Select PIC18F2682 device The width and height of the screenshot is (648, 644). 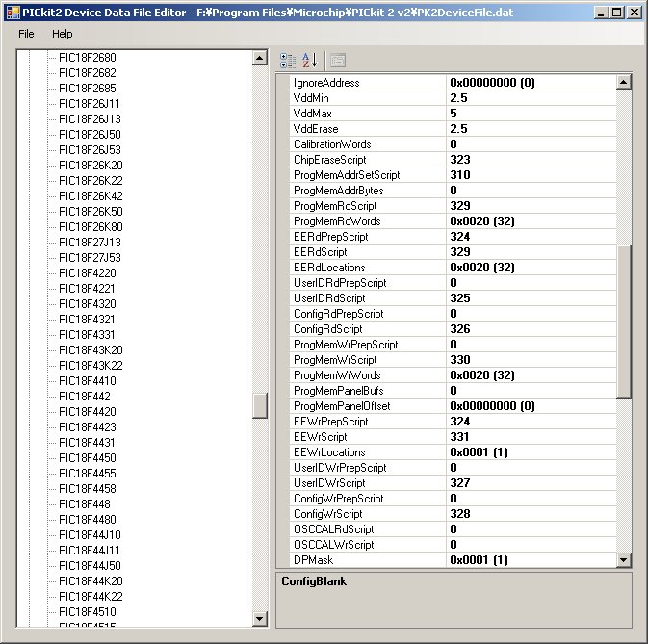click(x=88, y=73)
